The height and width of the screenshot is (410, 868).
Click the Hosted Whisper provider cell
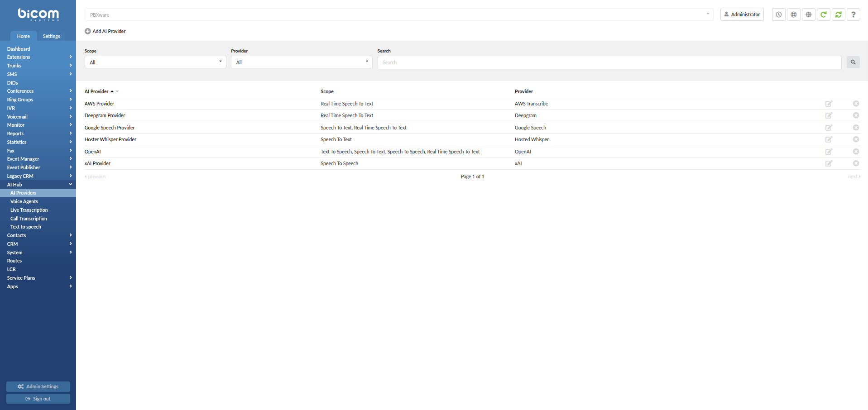point(532,139)
